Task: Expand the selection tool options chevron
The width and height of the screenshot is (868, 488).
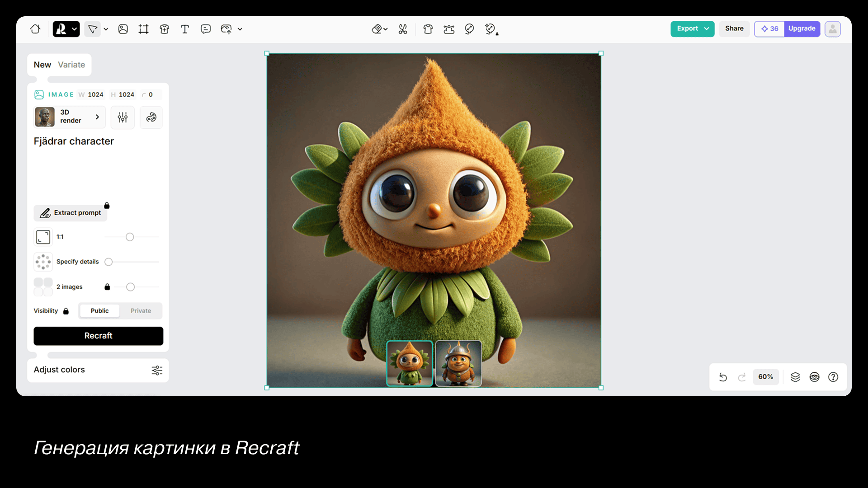Action: (106, 29)
